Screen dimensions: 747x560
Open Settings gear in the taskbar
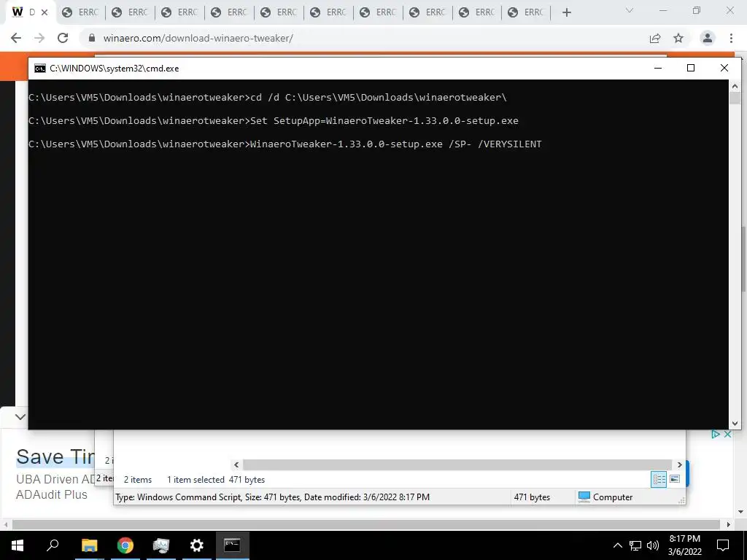click(x=197, y=545)
